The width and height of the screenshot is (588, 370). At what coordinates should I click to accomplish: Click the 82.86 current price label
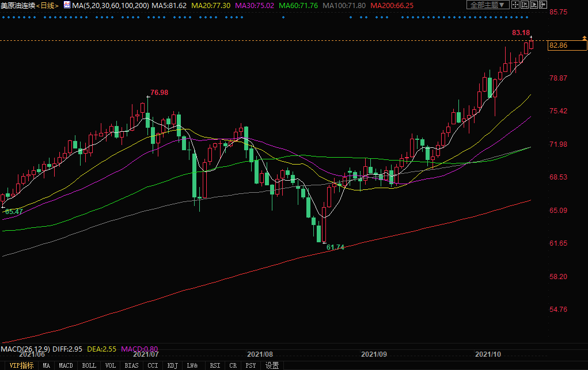(558, 45)
